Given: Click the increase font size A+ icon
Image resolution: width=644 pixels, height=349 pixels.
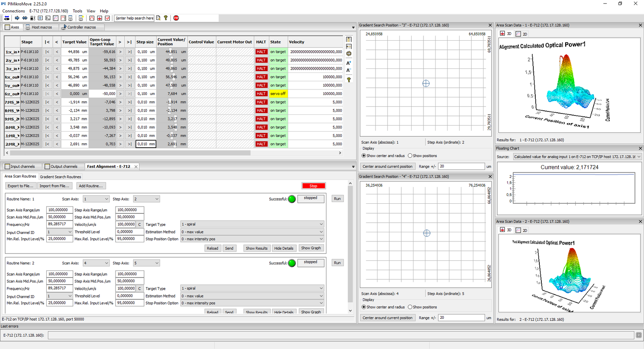Looking at the screenshot, I should tap(349, 63).
